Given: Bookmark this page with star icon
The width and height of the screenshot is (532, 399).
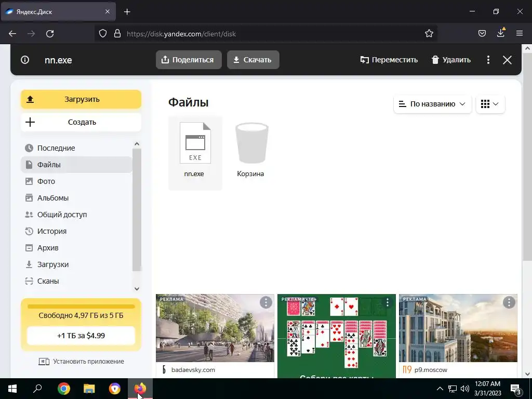Looking at the screenshot, I should pos(429,34).
